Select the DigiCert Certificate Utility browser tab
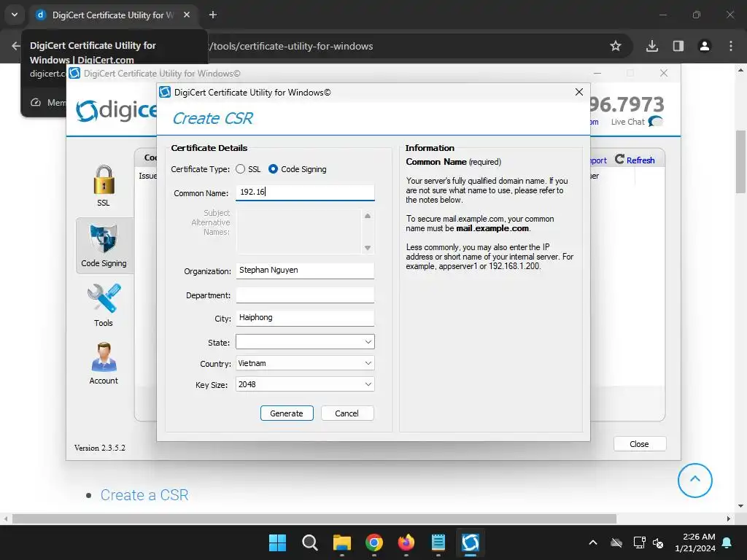Image resolution: width=747 pixels, height=560 pixels. 113,15
